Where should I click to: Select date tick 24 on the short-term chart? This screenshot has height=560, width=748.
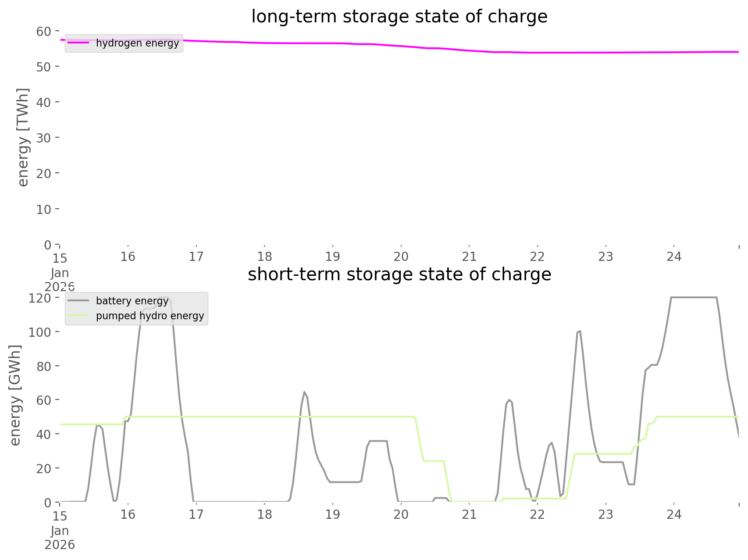point(674,514)
